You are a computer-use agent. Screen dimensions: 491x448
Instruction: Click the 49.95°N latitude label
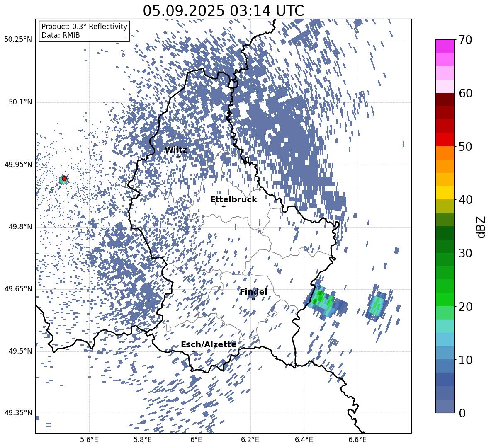pyautogui.click(x=18, y=164)
